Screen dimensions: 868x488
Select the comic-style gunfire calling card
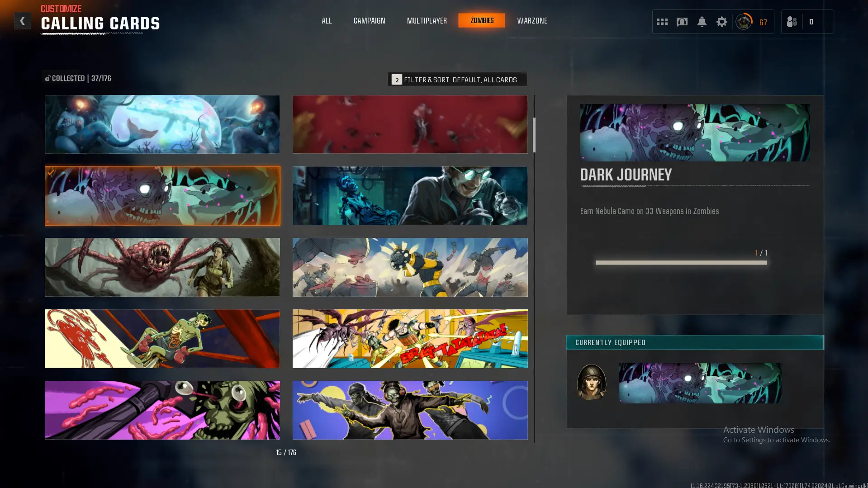pos(410,339)
